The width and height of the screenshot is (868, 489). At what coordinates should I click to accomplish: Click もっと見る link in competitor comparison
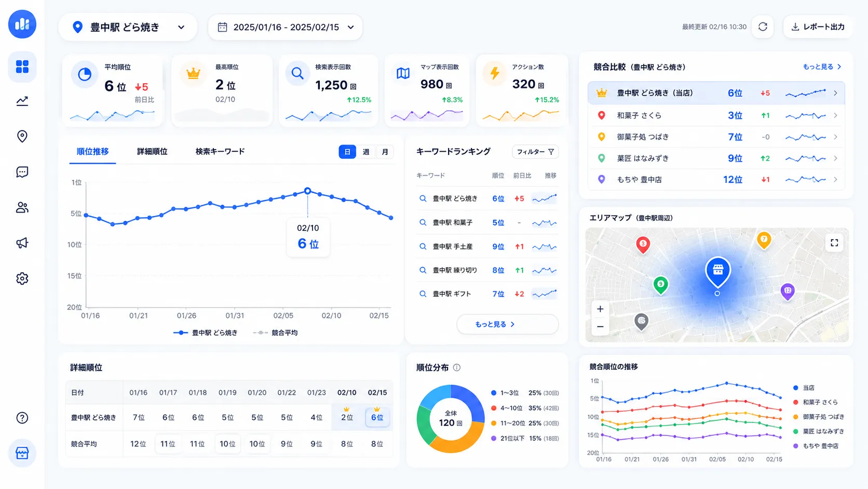pyautogui.click(x=822, y=67)
